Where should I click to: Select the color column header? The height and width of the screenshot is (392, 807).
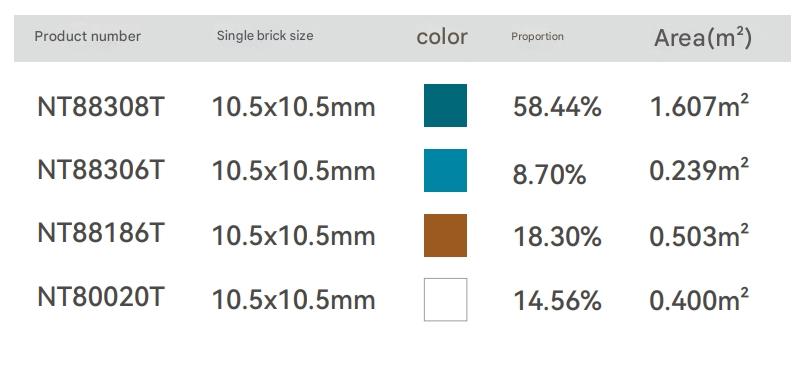coord(442,37)
